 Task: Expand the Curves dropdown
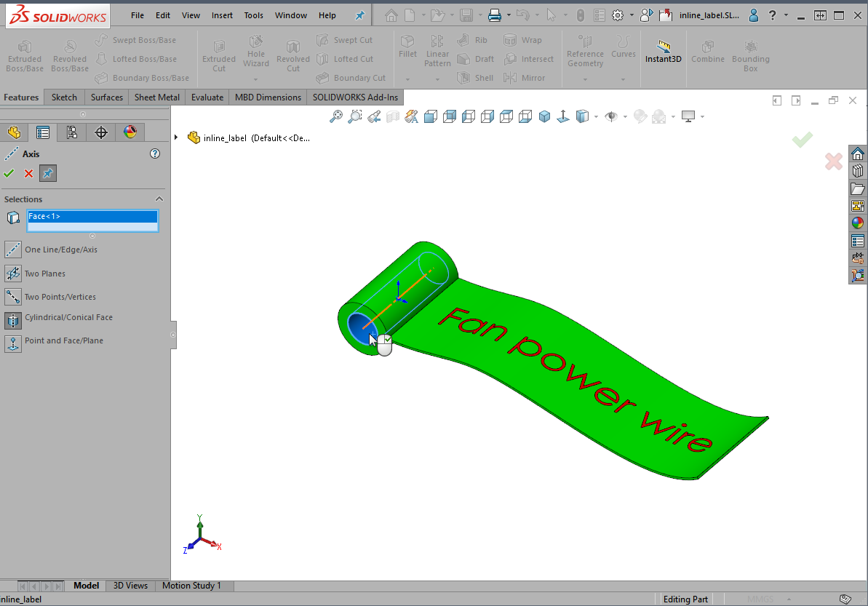click(623, 79)
